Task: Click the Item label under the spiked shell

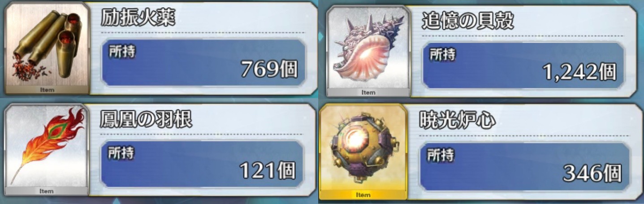Action: [x=368, y=93]
